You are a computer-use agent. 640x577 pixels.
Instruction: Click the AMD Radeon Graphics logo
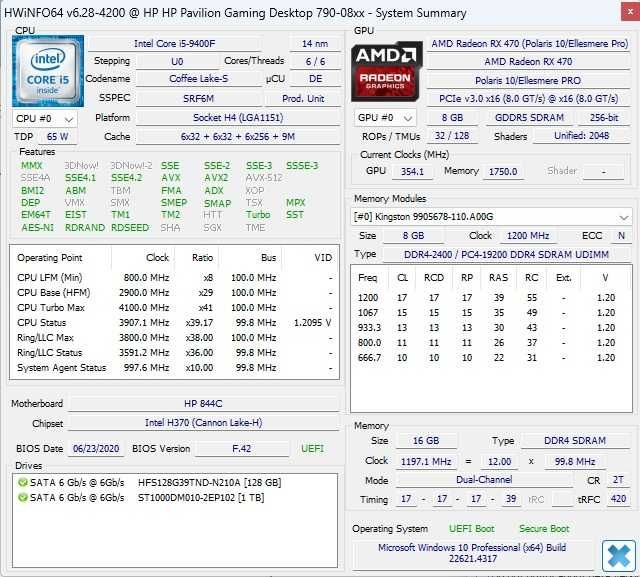tap(387, 71)
